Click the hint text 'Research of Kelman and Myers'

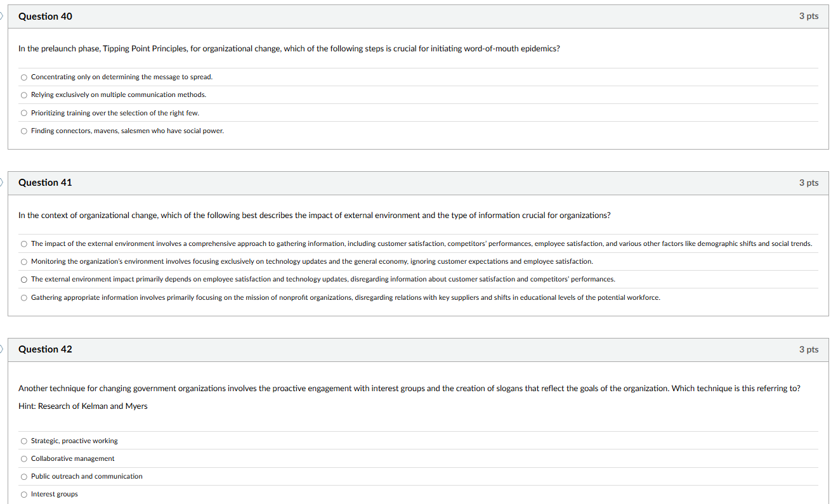82,406
